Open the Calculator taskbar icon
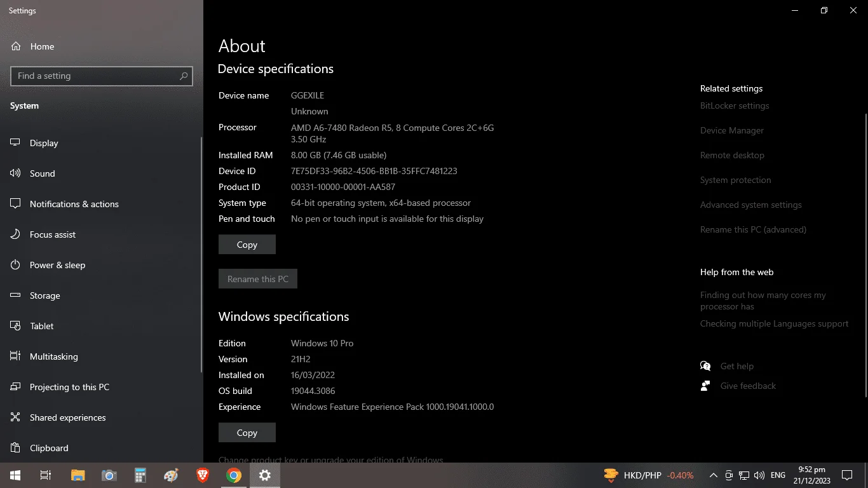The height and width of the screenshot is (488, 868). [140, 475]
